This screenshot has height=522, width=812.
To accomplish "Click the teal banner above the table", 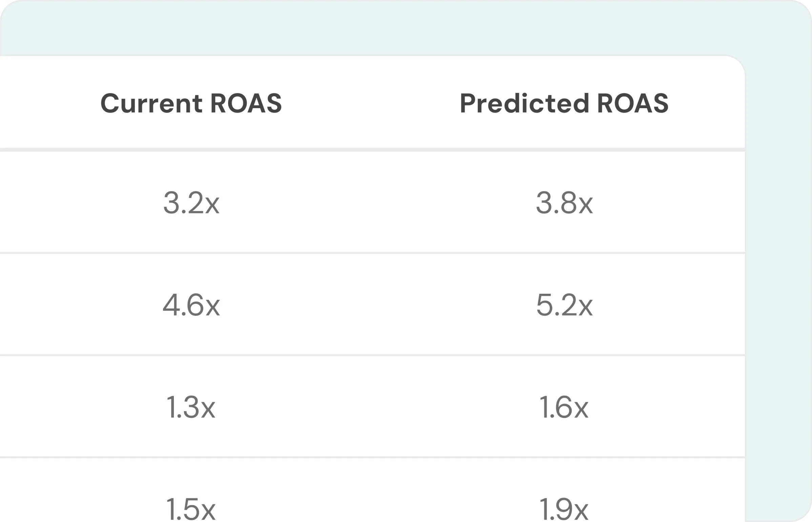I will point(406,28).
